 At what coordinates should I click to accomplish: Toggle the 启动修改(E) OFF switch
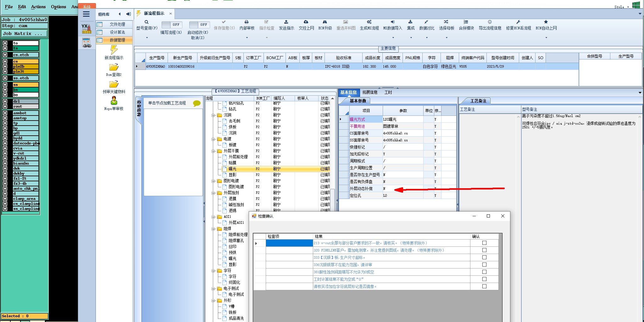(x=199, y=25)
